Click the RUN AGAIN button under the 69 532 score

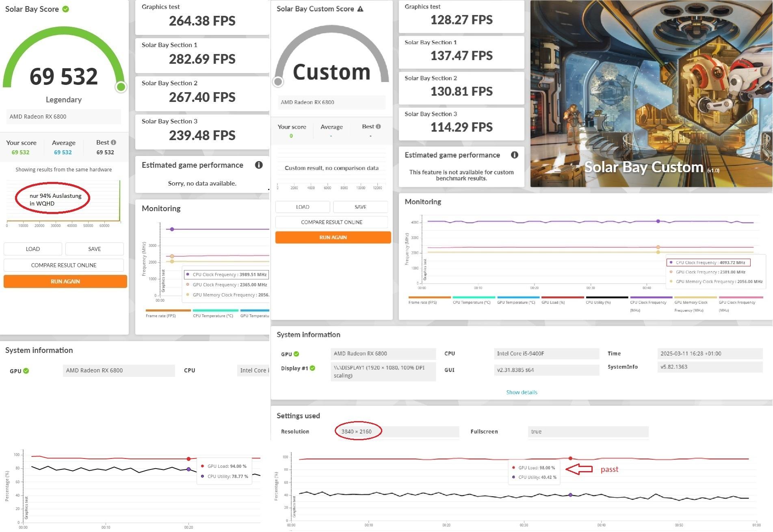65,281
